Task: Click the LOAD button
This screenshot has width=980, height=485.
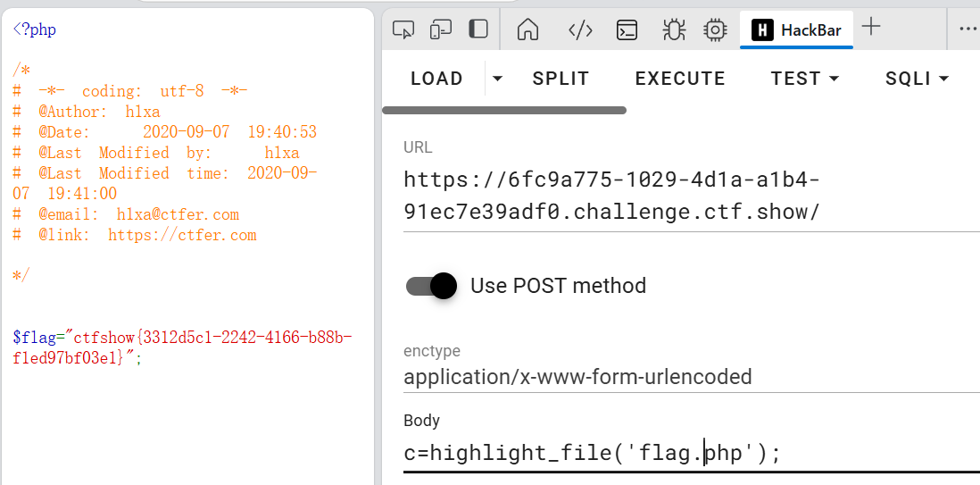Action: (x=436, y=79)
